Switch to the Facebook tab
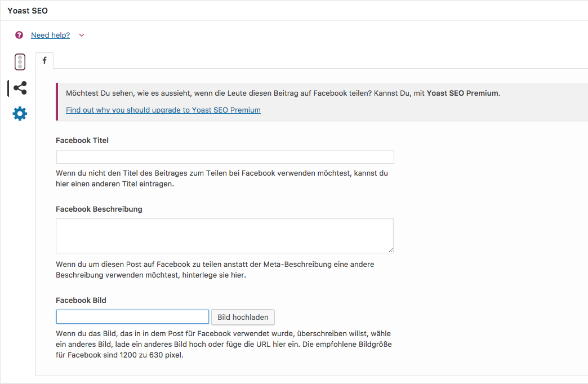588x384 pixels. [x=44, y=60]
